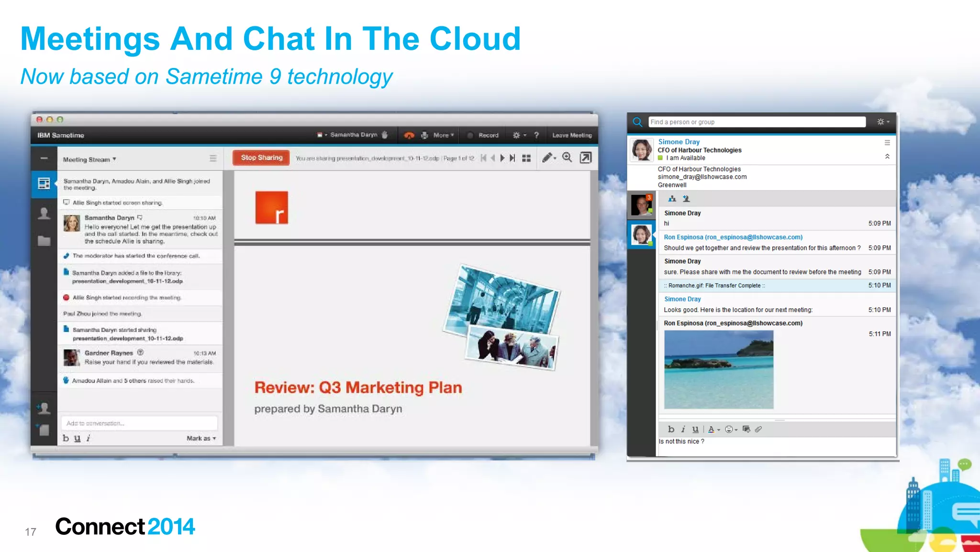Expand the More menu in the meeting bar
Image resolution: width=980 pixels, height=552 pixels.
444,135
